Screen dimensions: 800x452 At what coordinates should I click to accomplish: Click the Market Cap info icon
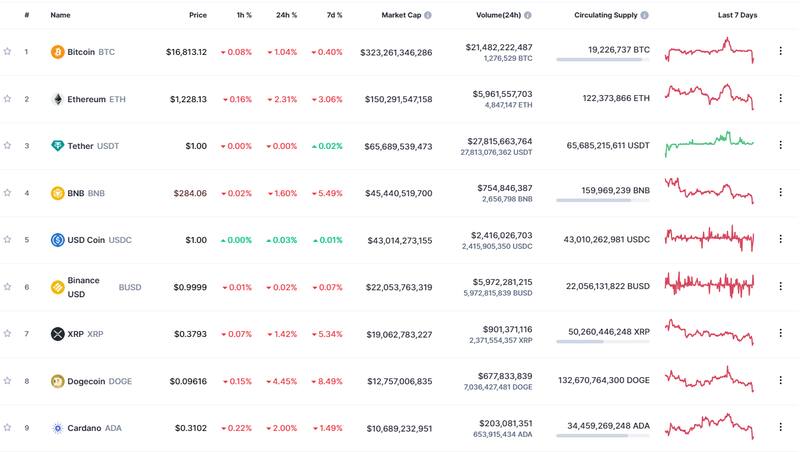tap(428, 16)
